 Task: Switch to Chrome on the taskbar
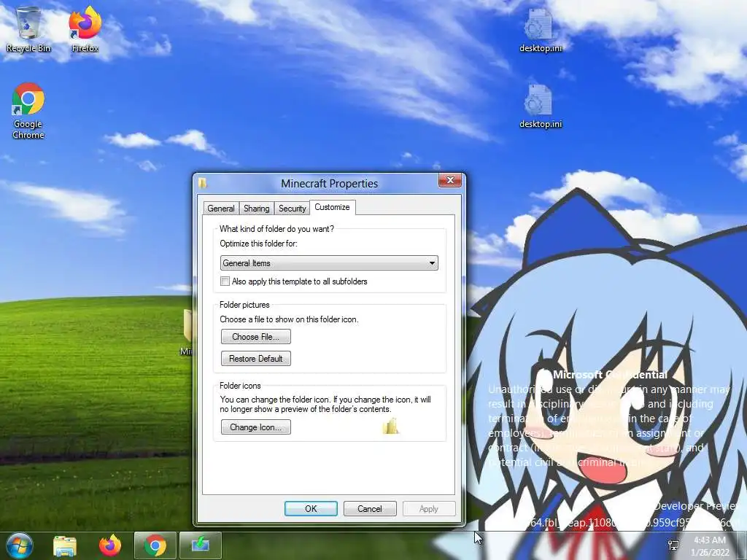155,545
